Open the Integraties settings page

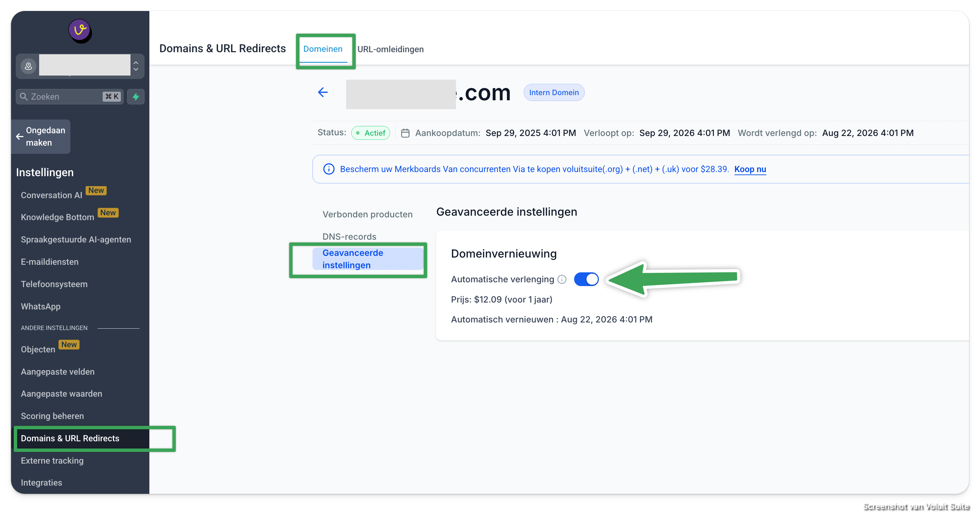tap(42, 483)
